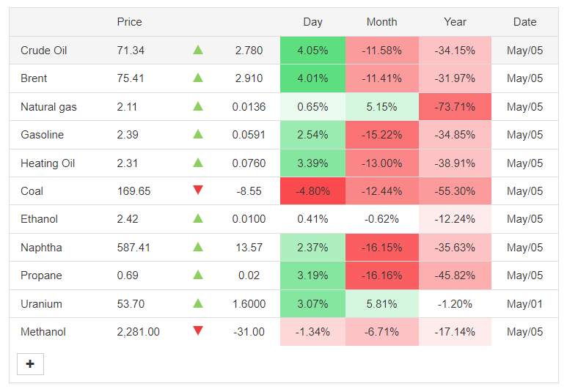This screenshot has height=392, width=567.
Task: Select Brent price 75.41
Action: pyautogui.click(x=131, y=78)
